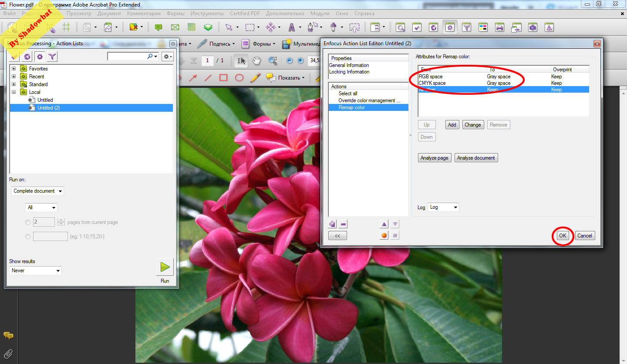Open the QuickRuns funnel toolbar icon
The image size is (627, 364).
point(466,27)
